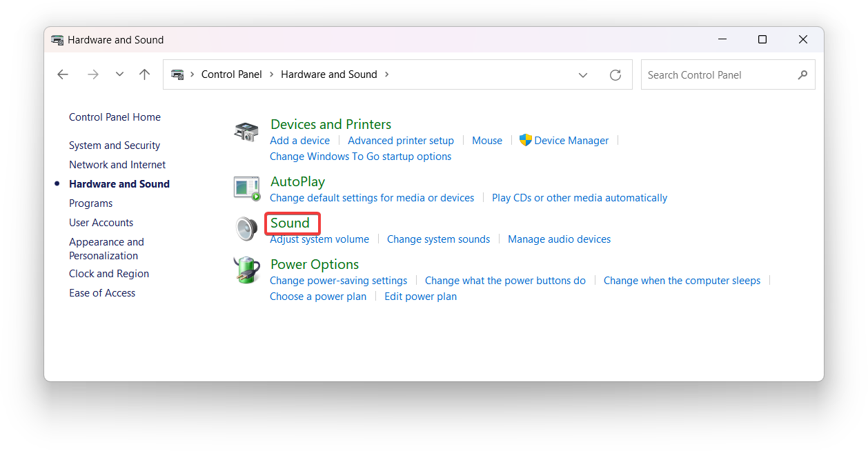The height and width of the screenshot is (451, 868).
Task: Expand chevron after Hardware and Sound breadcrumb
Action: (386, 74)
